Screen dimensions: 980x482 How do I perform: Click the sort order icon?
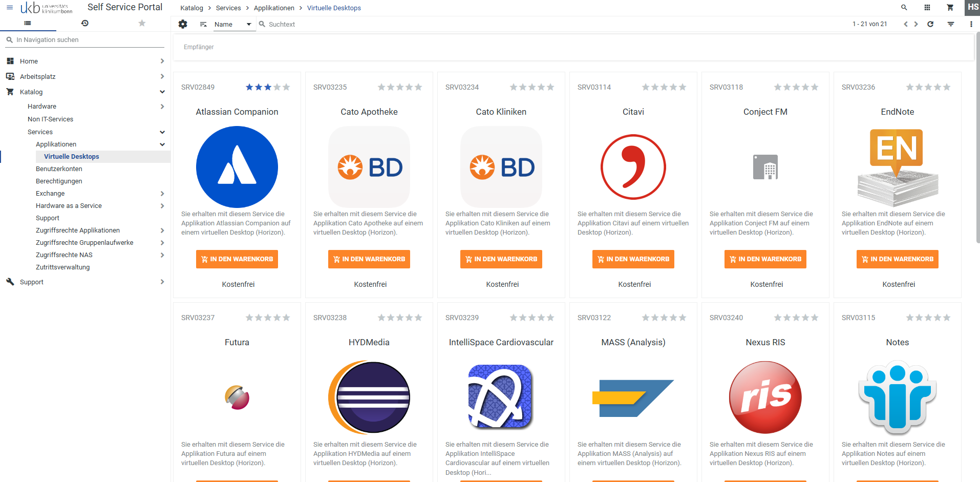203,24
